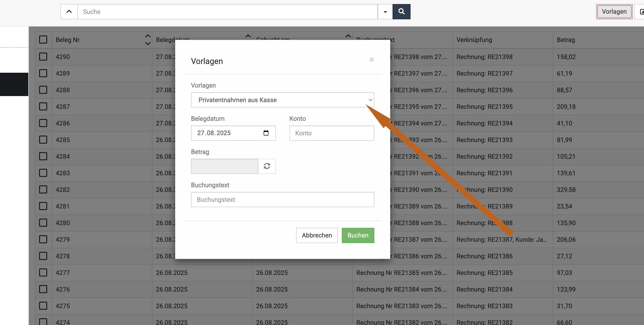Sort by Beleg Nr. column arrows
This screenshot has width=644, height=325.
[x=148, y=40]
